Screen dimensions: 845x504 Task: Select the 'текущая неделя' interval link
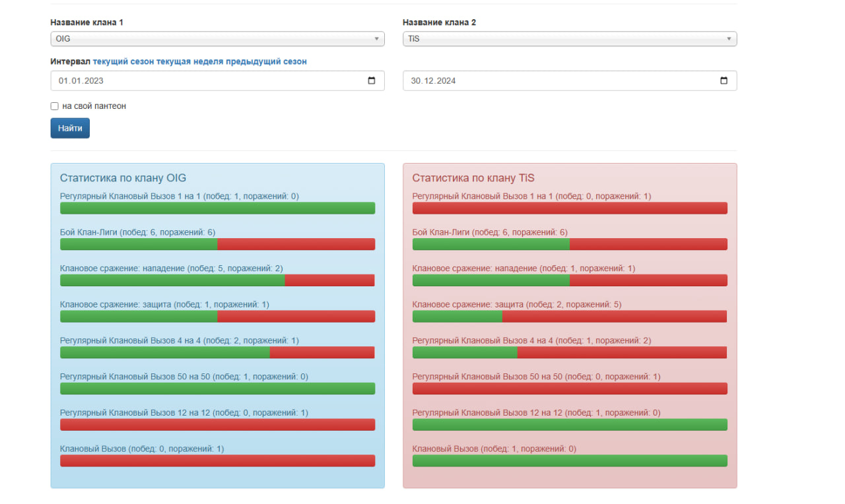coord(190,61)
